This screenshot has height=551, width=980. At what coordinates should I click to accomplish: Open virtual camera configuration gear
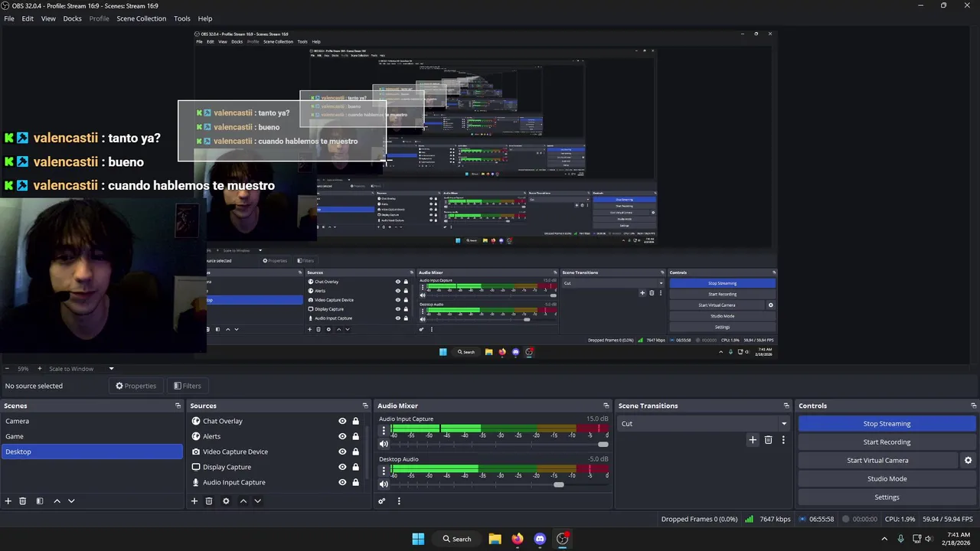click(x=968, y=461)
